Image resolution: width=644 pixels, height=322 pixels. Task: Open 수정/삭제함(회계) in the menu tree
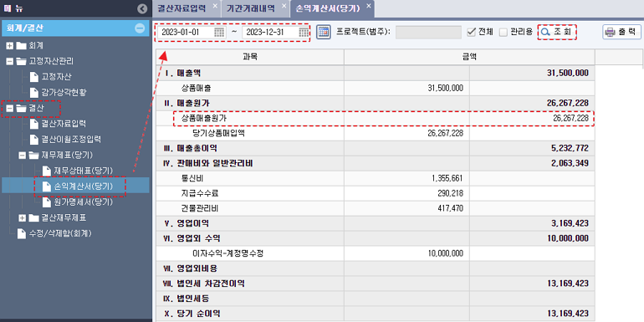pyautogui.click(x=60, y=233)
